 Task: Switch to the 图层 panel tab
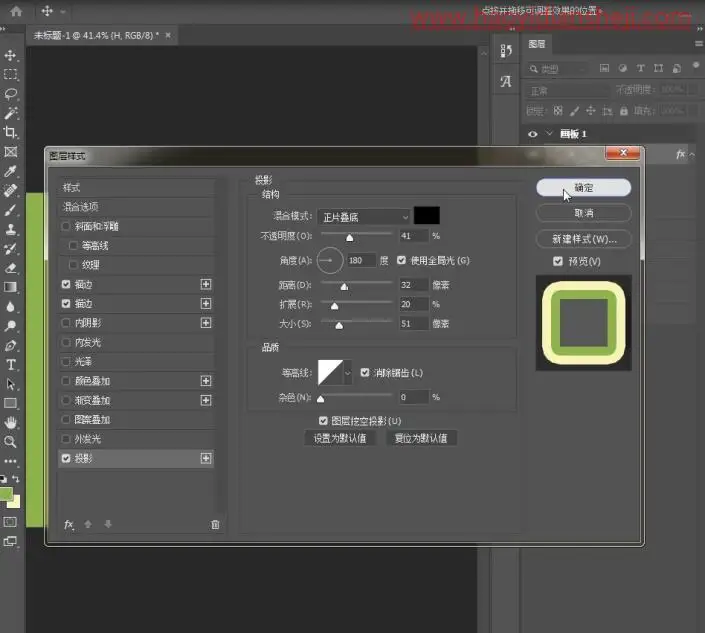click(x=537, y=44)
